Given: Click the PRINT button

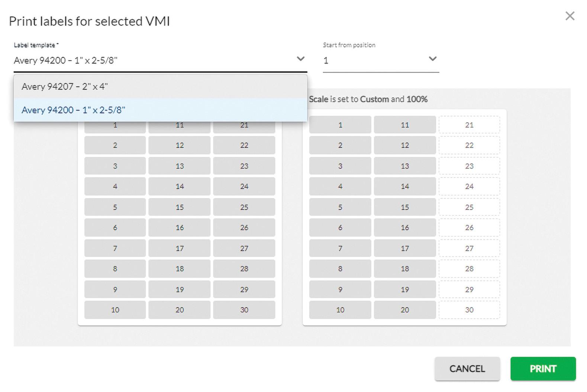Looking at the screenshot, I should 543,369.
